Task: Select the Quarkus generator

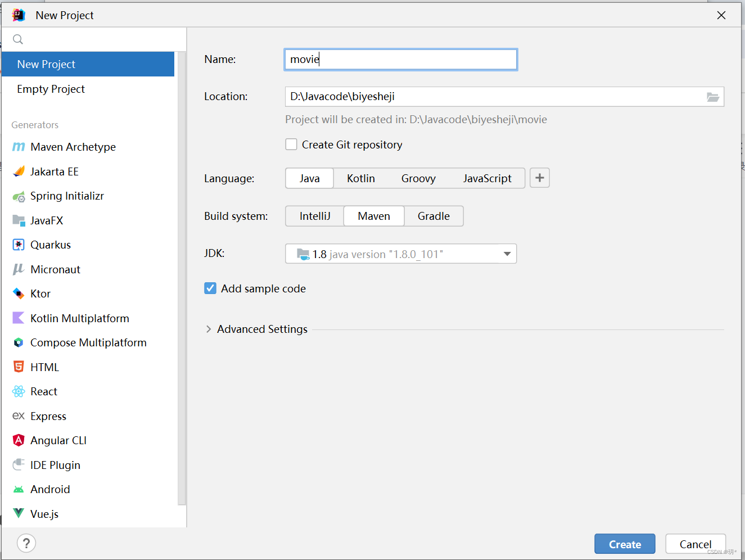Action: point(49,245)
